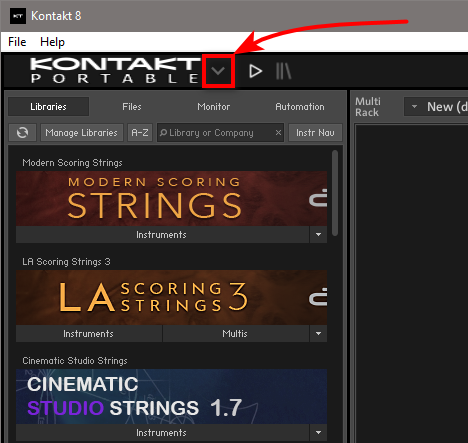Click the Multi Rack label
This screenshot has height=443, width=468.
pyautogui.click(x=368, y=107)
